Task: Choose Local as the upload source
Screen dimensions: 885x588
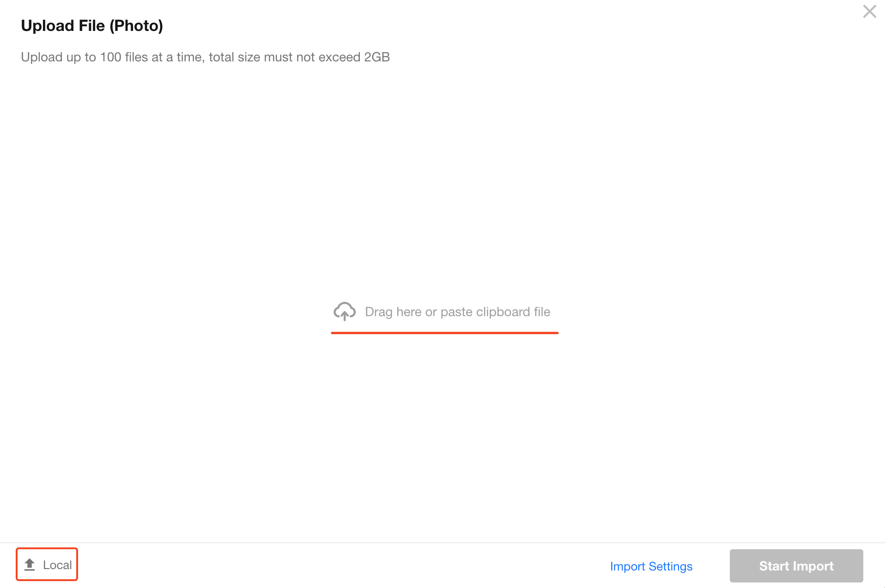Action: [x=47, y=564]
